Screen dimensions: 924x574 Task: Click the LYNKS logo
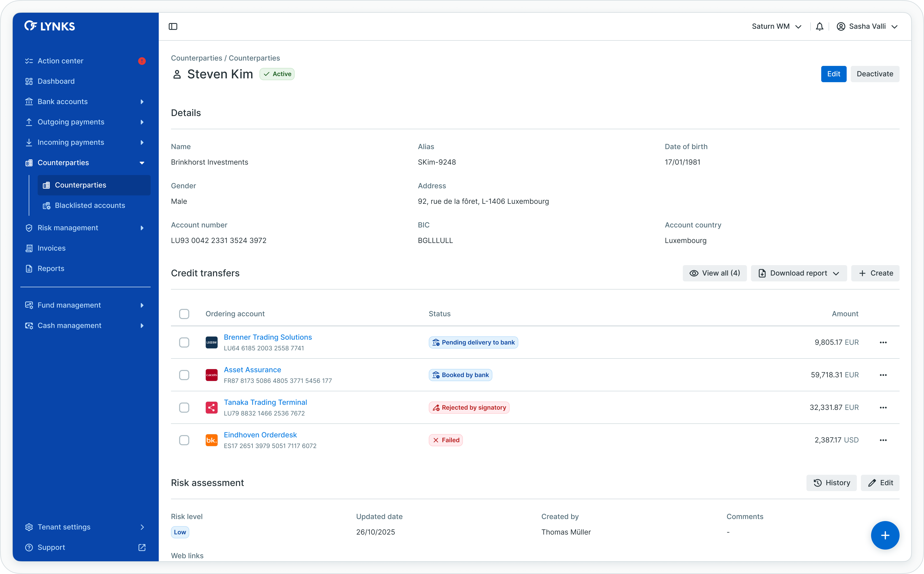point(50,26)
